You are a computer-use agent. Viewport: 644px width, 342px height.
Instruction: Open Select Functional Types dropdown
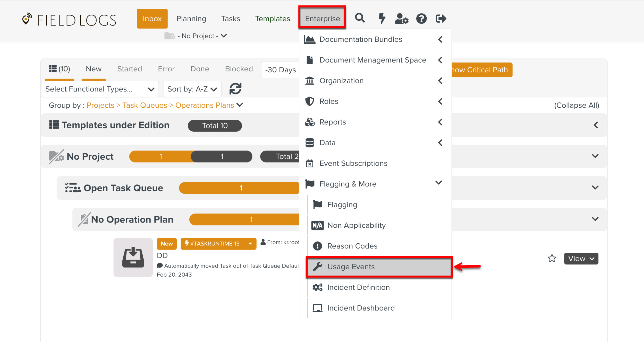pyautogui.click(x=100, y=89)
